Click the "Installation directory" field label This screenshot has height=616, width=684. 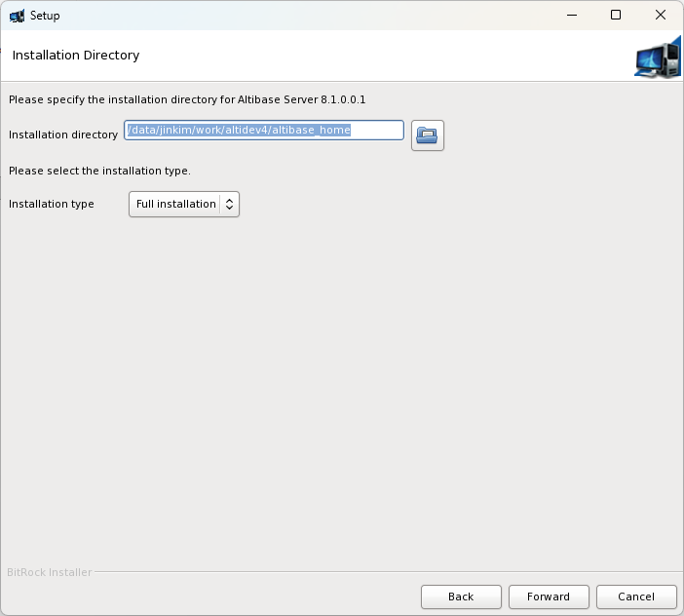coord(63,135)
